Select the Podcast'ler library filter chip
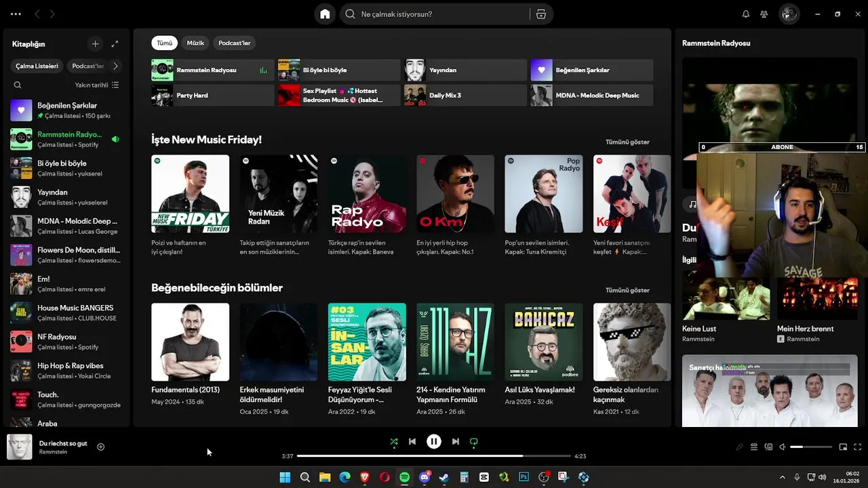The height and width of the screenshot is (488, 868). [87, 66]
